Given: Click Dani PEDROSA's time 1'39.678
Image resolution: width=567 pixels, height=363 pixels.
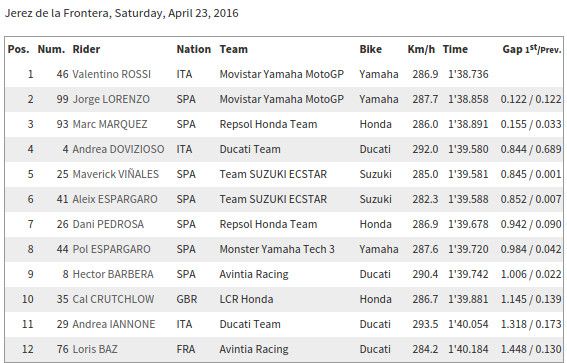Looking at the screenshot, I should click(x=468, y=224).
